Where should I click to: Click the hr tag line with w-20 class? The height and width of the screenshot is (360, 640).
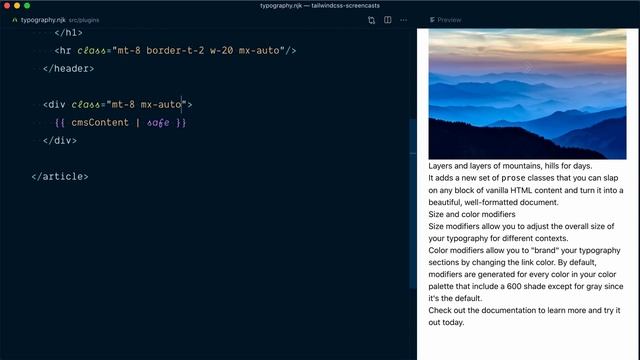tap(176, 51)
